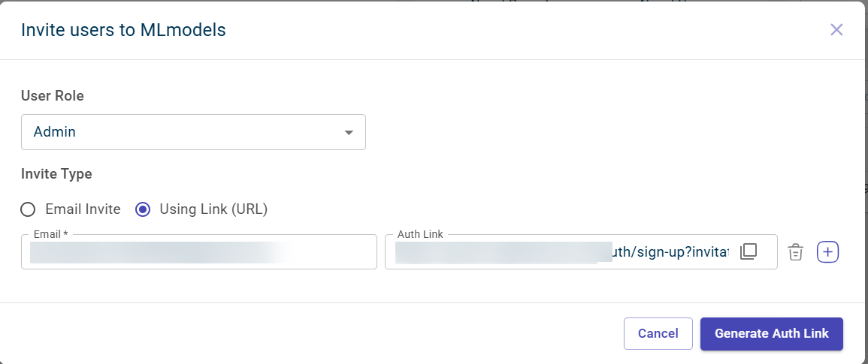This screenshot has height=364, width=868.
Task: Close the Invite users dialog
Action: pyautogui.click(x=836, y=30)
